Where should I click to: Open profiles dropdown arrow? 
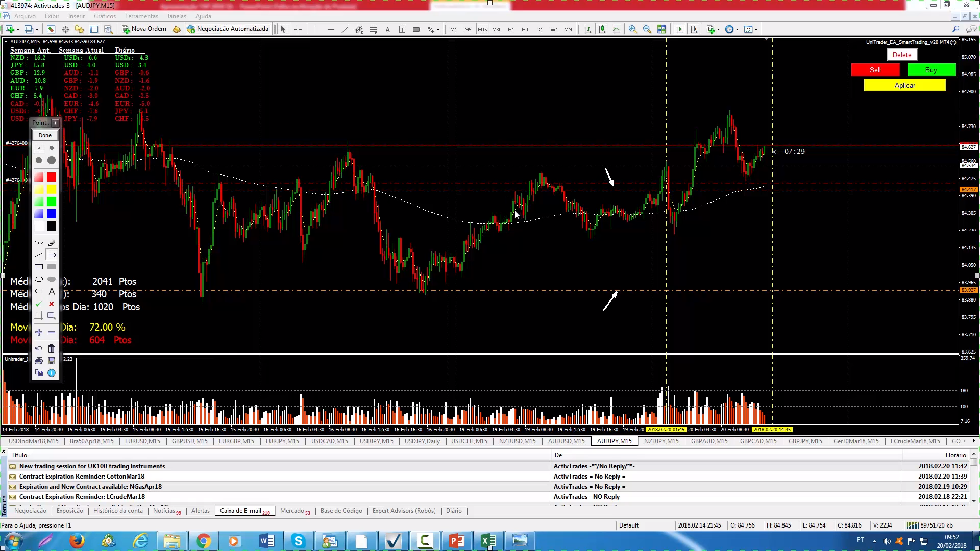37,29
